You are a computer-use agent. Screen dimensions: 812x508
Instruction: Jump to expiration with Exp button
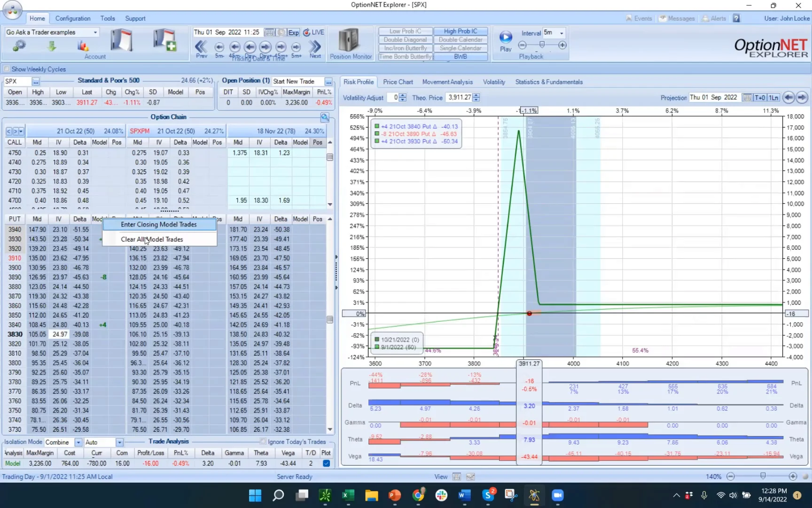coord(294,32)
